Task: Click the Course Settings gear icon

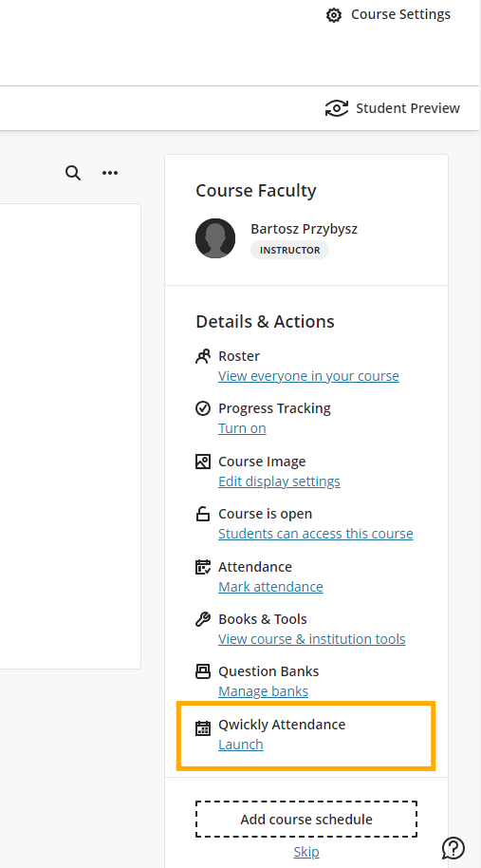Action: coord(333,15)
